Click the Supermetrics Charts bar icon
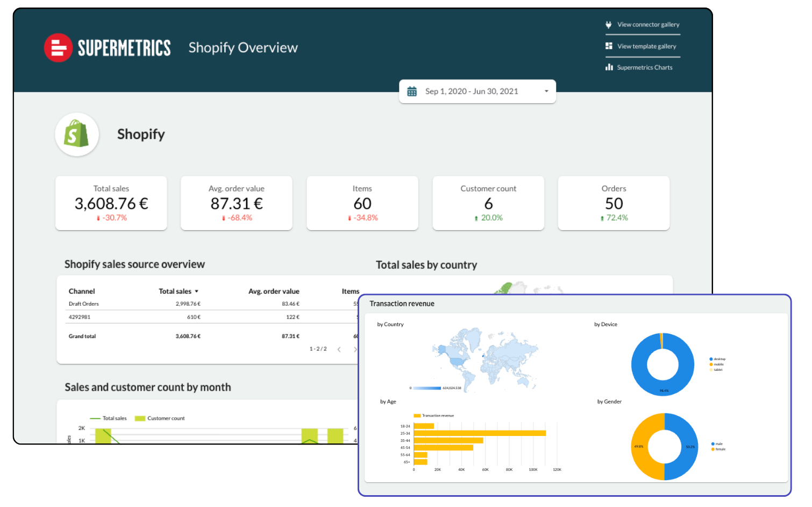Viewport: 812px width, 507px height. [609, 67]
